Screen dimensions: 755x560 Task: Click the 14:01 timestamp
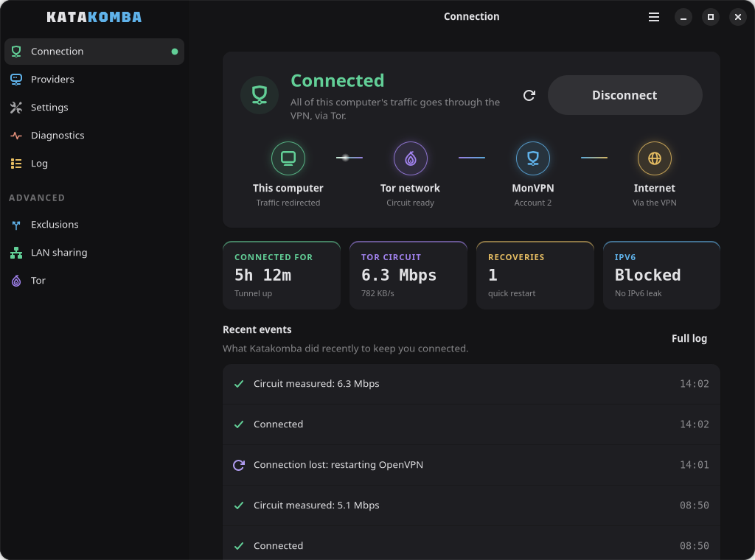tap(695, 465)
